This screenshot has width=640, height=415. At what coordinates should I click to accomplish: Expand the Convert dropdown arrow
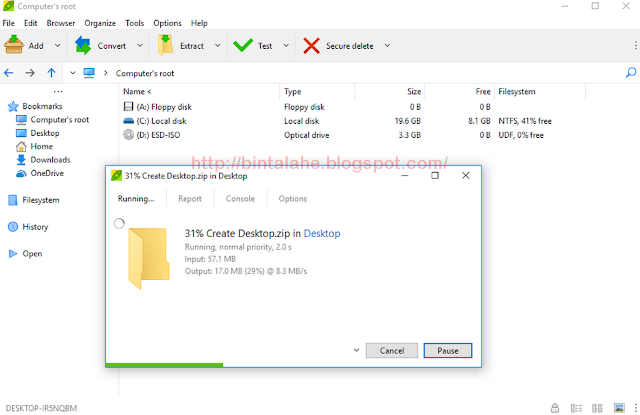(x=140, y=45)
